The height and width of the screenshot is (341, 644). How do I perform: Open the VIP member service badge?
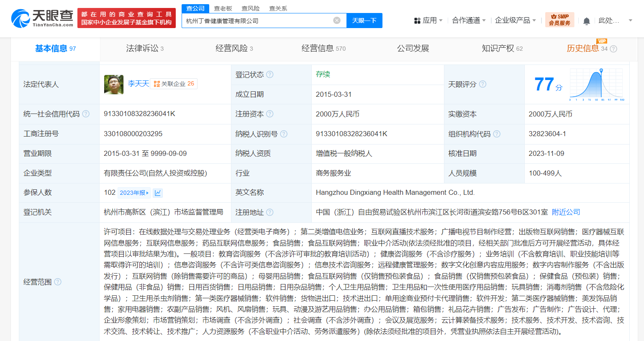tap(560, 20)
